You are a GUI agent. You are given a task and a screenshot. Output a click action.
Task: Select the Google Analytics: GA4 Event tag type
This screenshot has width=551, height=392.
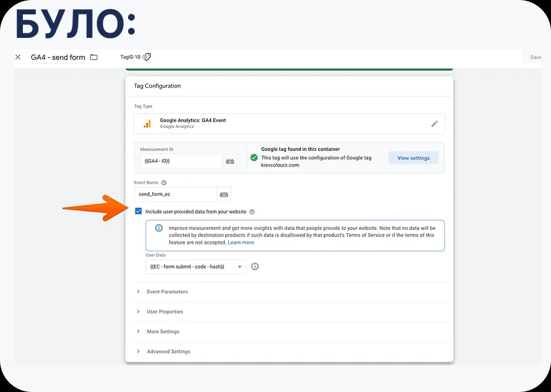point(289,123)
